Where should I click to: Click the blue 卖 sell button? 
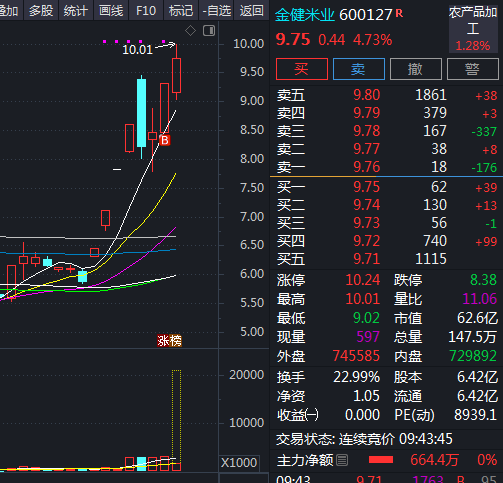(x=359, y=69)
